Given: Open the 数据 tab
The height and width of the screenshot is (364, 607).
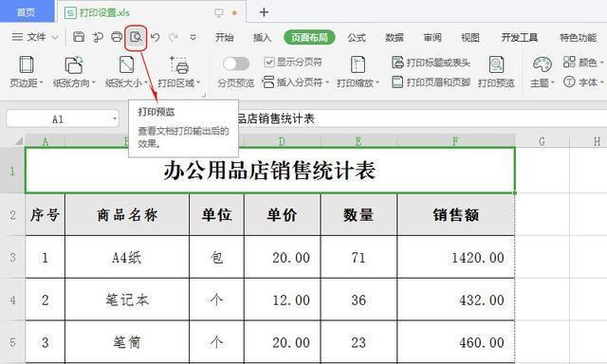Looking at the screenshot, I should click(x=395, y=38).
